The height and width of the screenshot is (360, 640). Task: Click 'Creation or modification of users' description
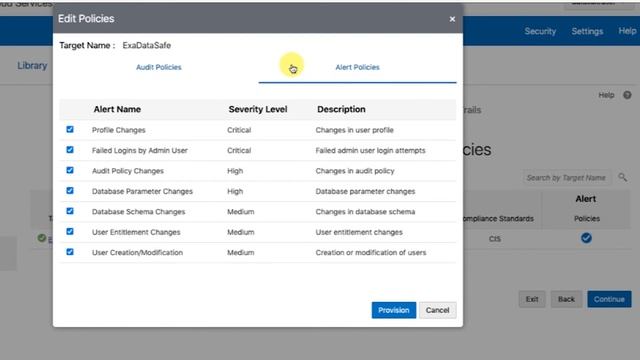[x=371, y=253]
